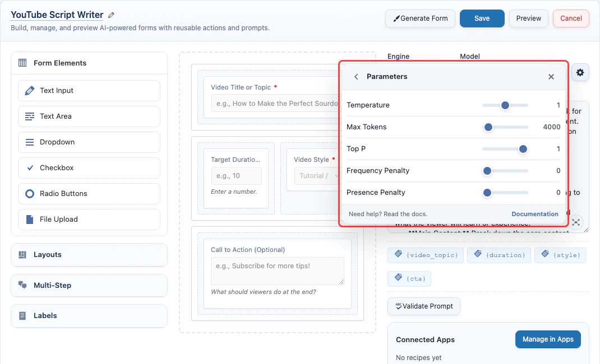This screenshot has width=600, height=364.
Task: Add a Radio Buttons form element
Action: tap(89, 193)
